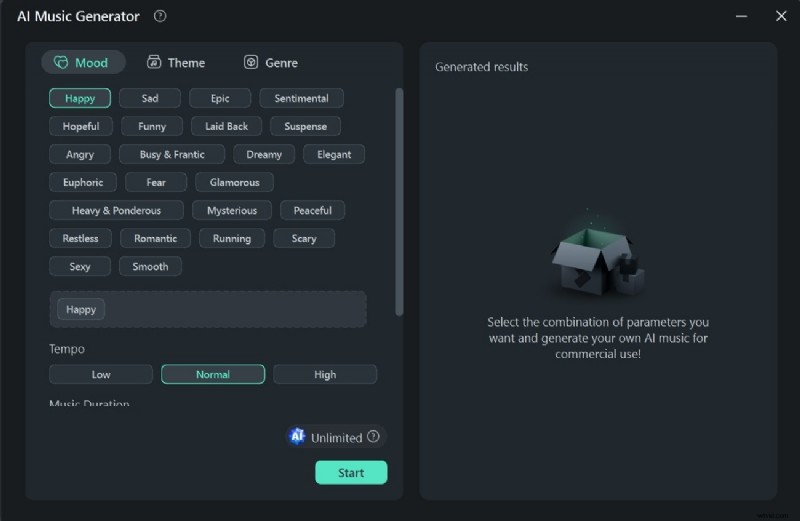Select the Mysterious mood tag
This screenshot has height=521, width=800.
click(232, 210)
